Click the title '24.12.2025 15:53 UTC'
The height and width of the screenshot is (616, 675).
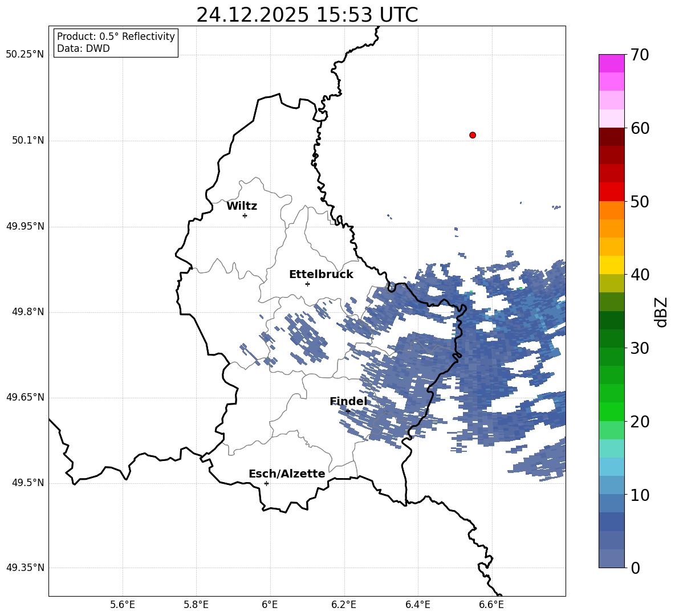307,15
